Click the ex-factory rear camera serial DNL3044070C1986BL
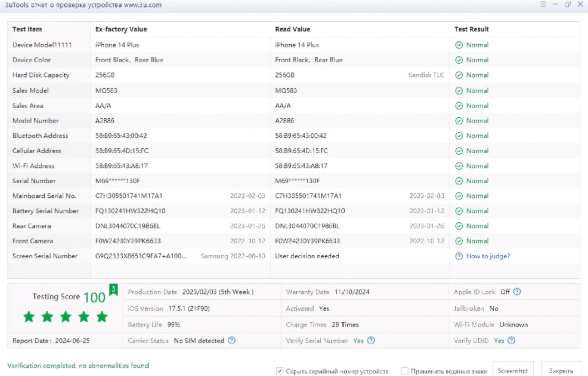This screenshot has height=376, width=588. pos(128,226)
